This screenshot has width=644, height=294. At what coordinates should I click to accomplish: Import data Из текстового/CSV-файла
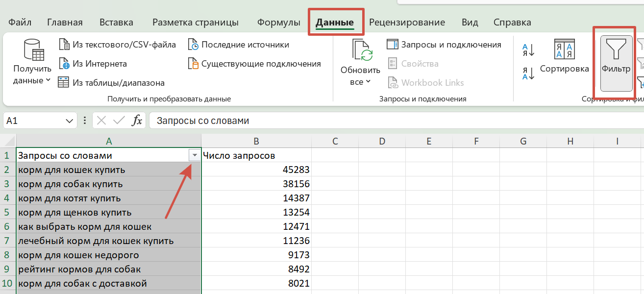[117, 45]
